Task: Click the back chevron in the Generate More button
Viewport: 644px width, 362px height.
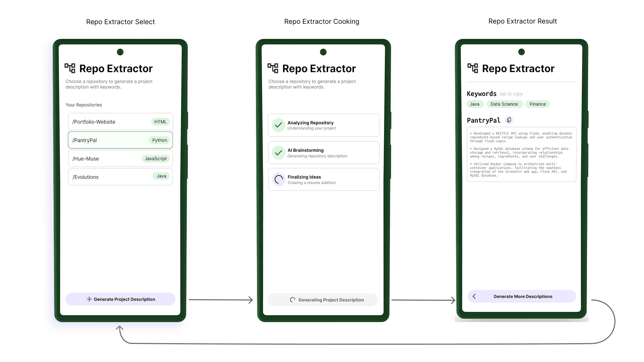Action: coord(474,296)
